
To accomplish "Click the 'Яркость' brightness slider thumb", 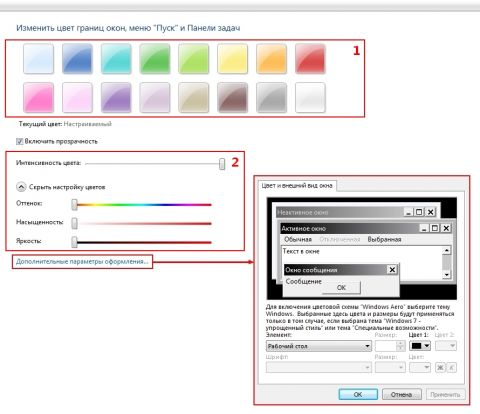I will point(75,242).
